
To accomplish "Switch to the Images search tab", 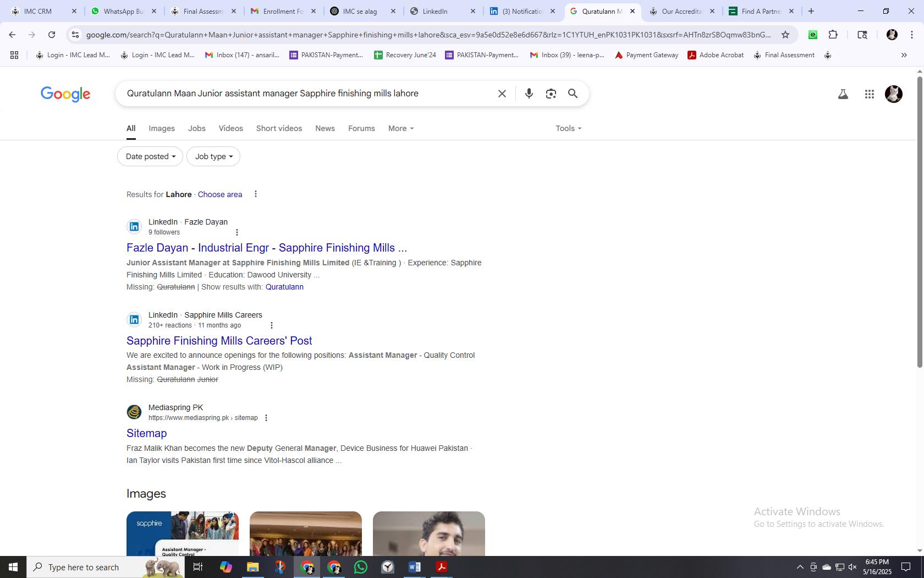I will 162,128.
